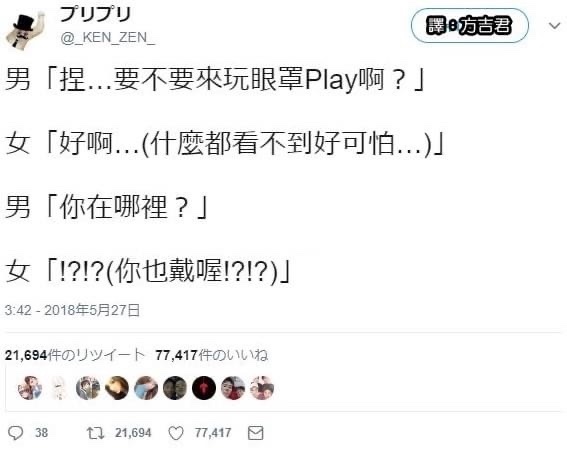567x449 pixels.
Task: Open the 21,694件のリツイート list
Action: [75, 355]
